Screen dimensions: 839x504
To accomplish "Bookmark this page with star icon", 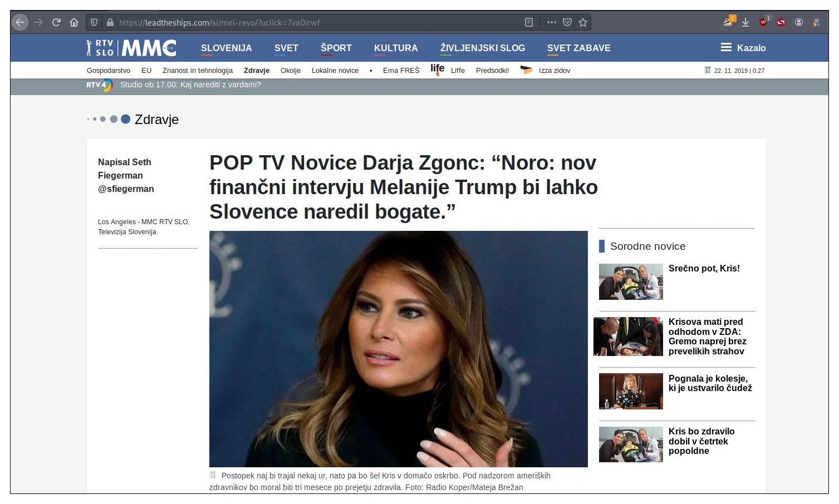I will [x=583, y=22].
